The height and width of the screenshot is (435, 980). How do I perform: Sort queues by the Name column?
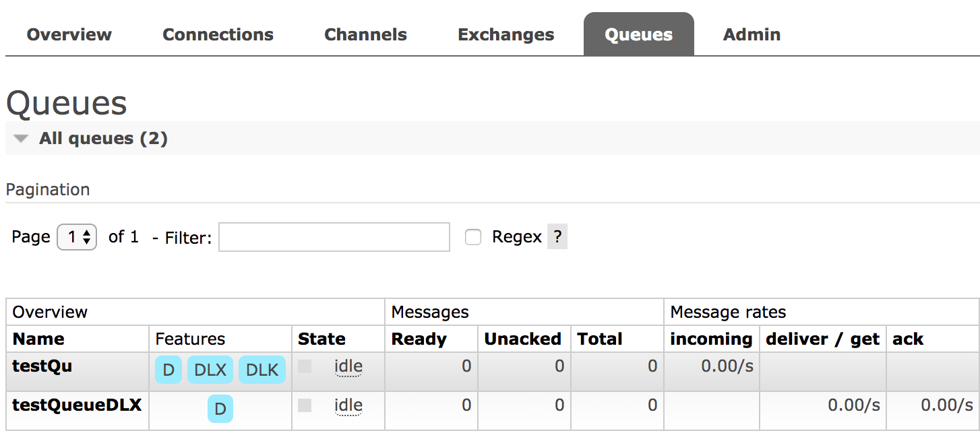38,339
